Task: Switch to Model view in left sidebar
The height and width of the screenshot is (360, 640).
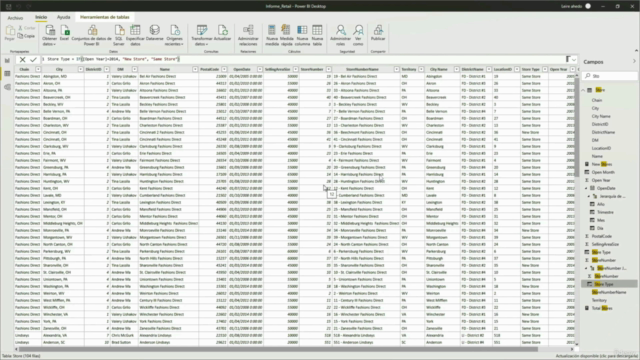Action: point(7,87)
